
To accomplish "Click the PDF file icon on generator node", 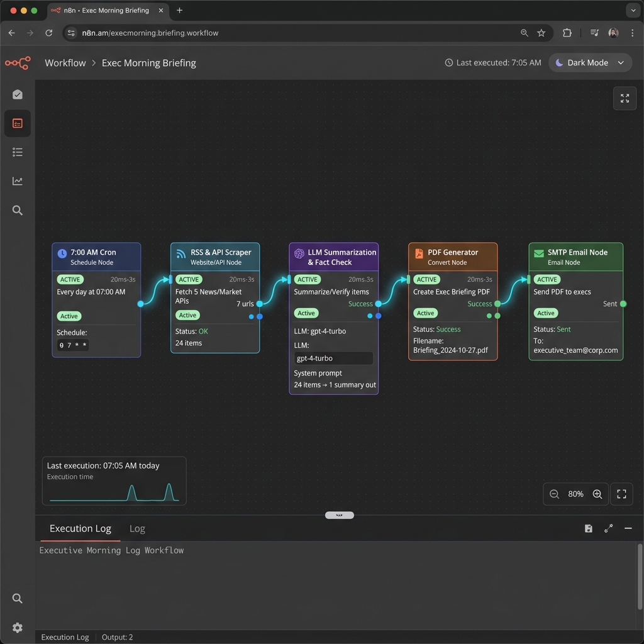I will coord(418,253).
